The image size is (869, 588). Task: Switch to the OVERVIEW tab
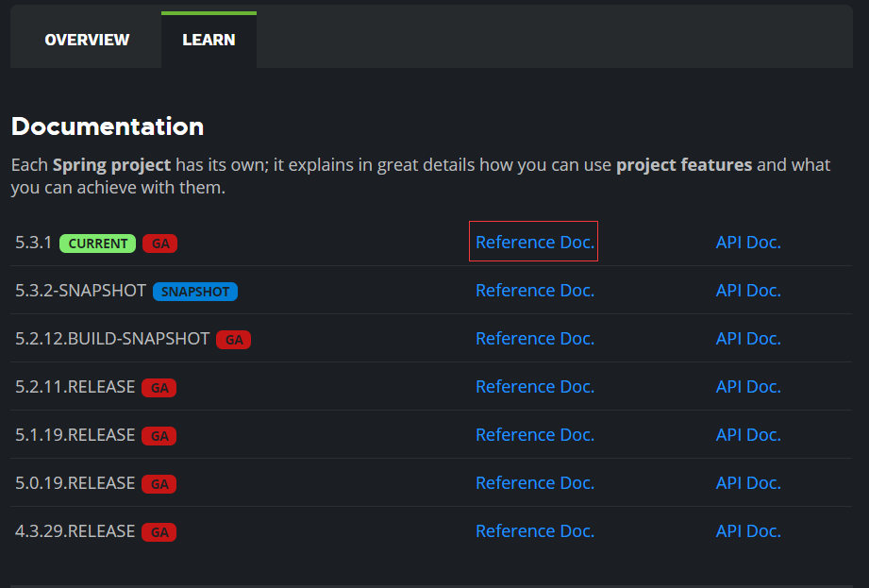tap(87, 40)
